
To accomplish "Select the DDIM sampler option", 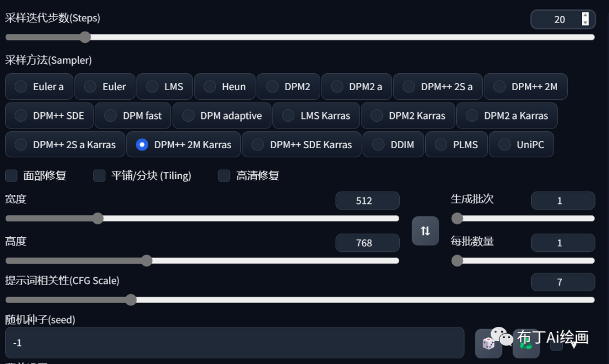I will 378,145.
